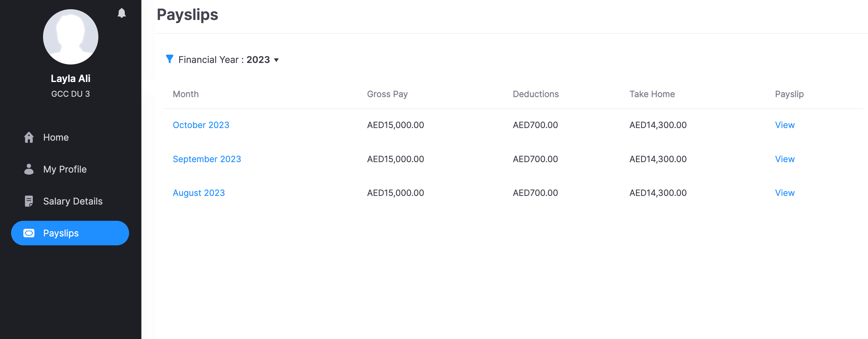Click the Home house icon
868x339 pixels.
[x=29, y=137]
